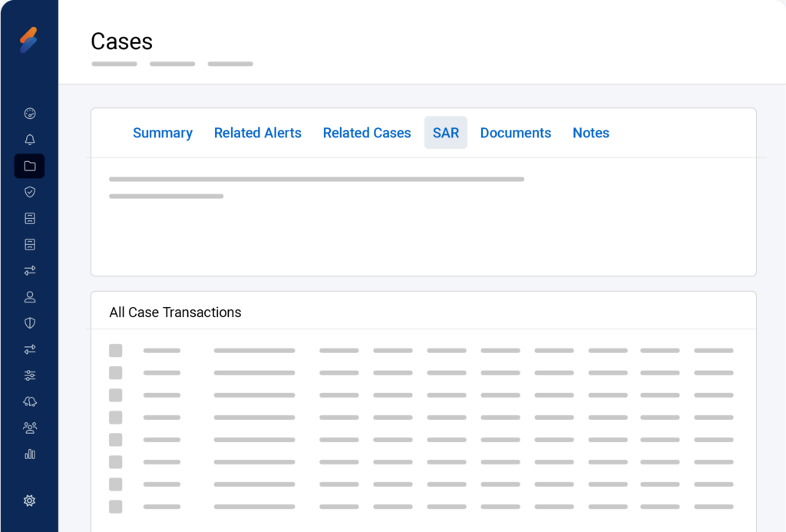Open the team members group sidebar icon
Screen dimensions: 786x532
[30, 428]
